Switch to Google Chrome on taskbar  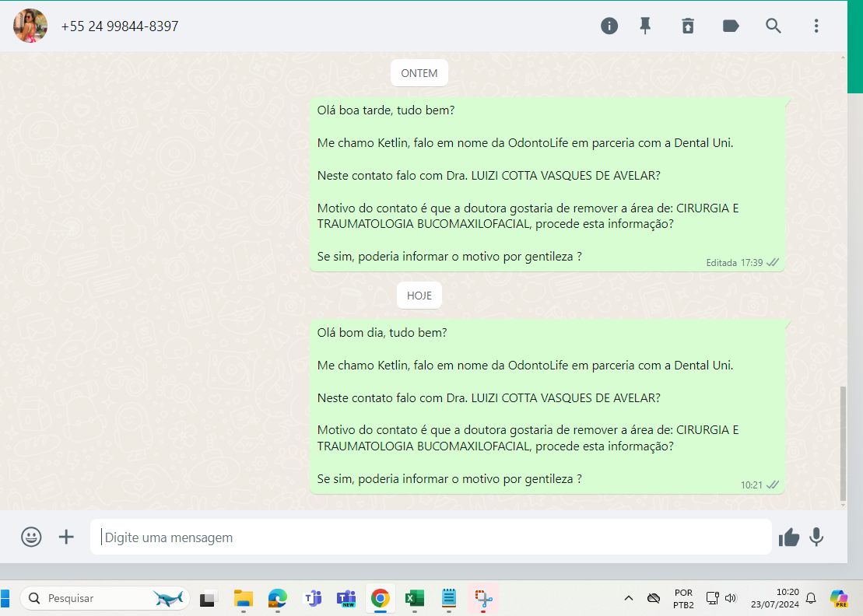point(381,598)
